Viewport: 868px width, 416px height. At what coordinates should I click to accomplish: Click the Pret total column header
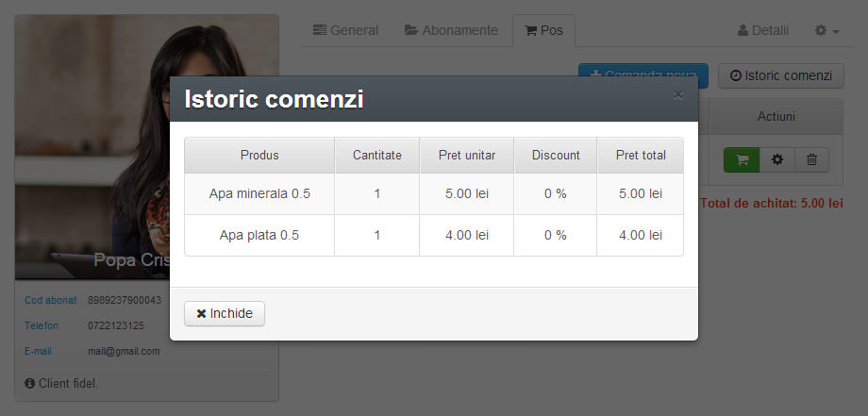pos(641,156)
